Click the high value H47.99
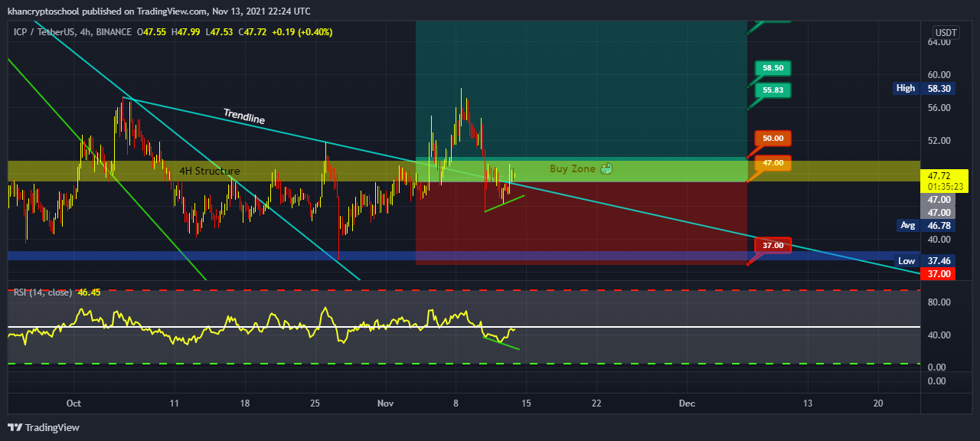Image resolution: width=980 pixels, height=441 pixels. [x=185, y=32]
